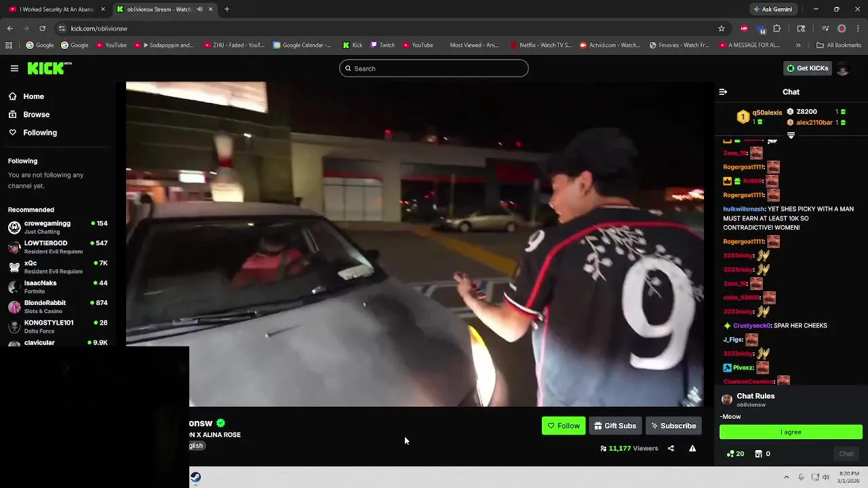
Task: Click J_Figs username in chat
Action: (x=732, y=340)
